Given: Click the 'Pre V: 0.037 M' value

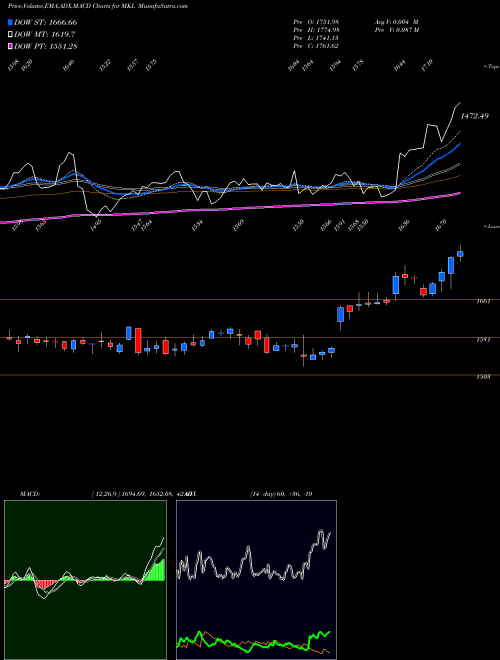Looking at the screenshot, I should pos(397,30).
